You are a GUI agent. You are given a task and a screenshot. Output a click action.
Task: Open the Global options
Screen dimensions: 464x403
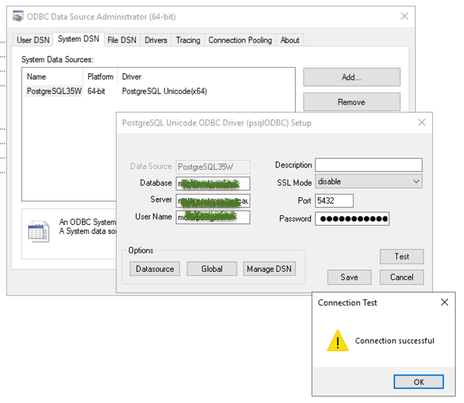pyautogui.click(x=212, y=269)
